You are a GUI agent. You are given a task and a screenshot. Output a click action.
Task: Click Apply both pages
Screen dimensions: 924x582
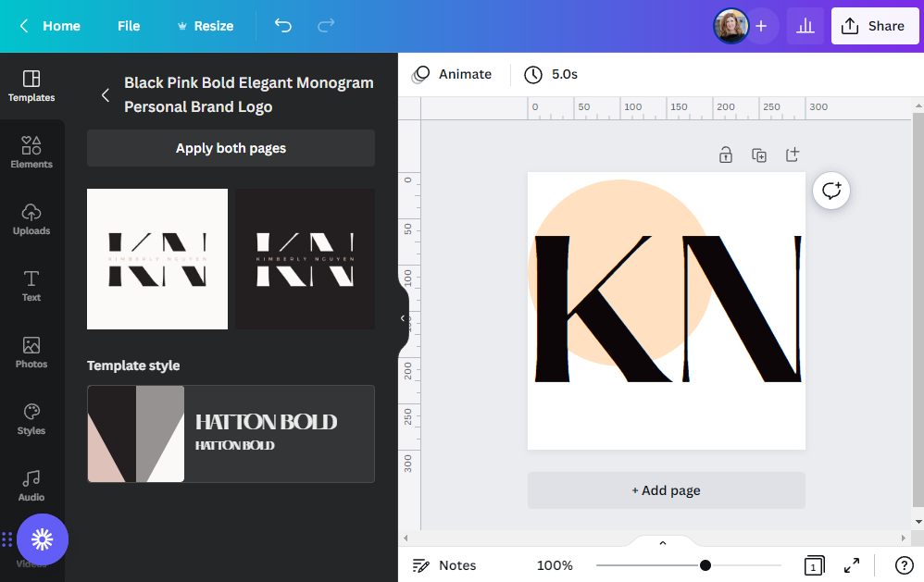pos(231,148)
